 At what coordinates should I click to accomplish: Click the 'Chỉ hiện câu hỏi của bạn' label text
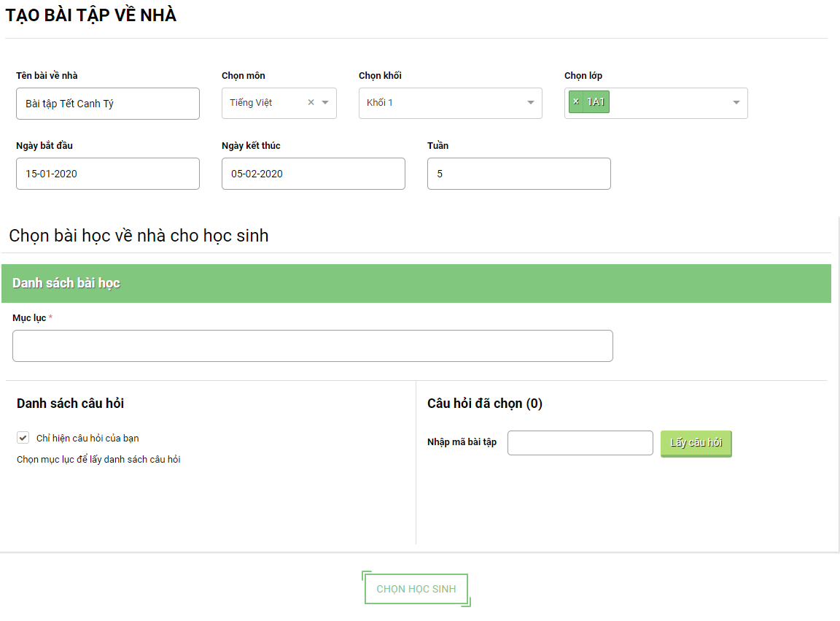pyautogui.click(x=87, y=439)
